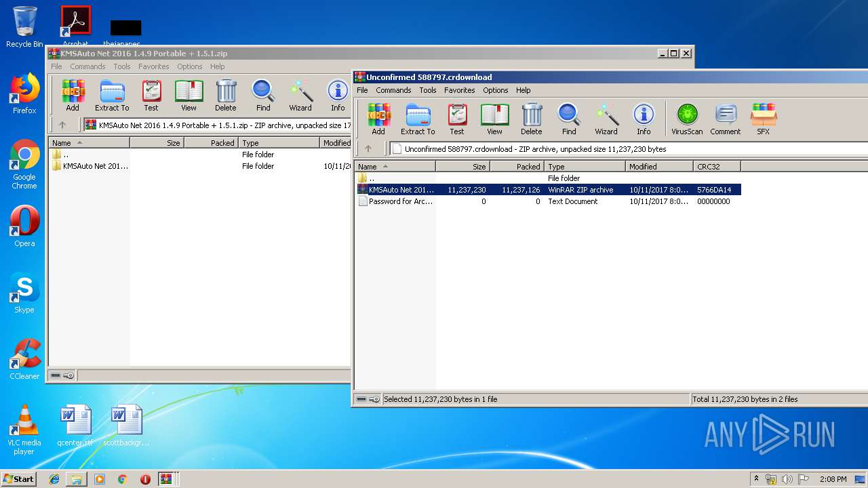
Task: Show archive Info in Unconfirmed crdownload window
Action: [644, 119]
